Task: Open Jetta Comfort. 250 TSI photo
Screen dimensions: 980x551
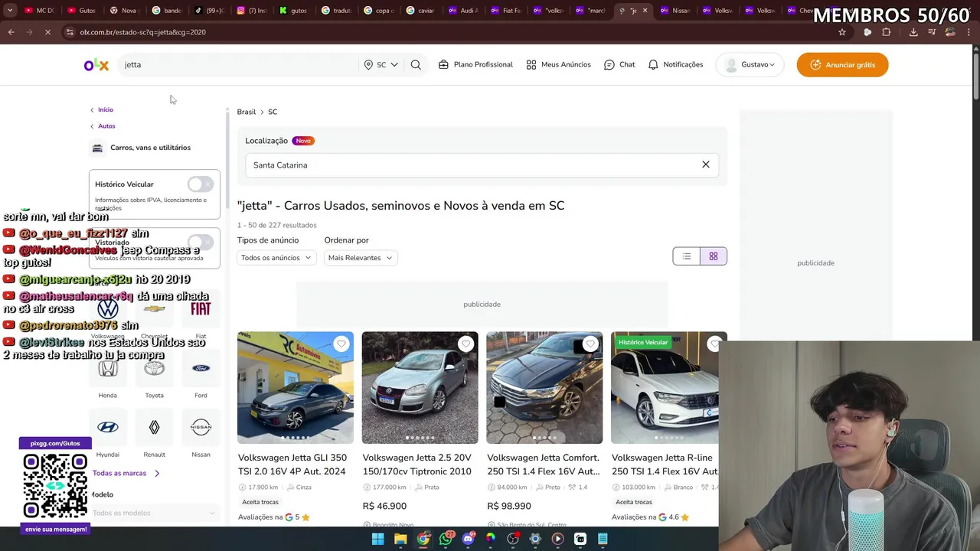Action: click(x=544, y=388)
